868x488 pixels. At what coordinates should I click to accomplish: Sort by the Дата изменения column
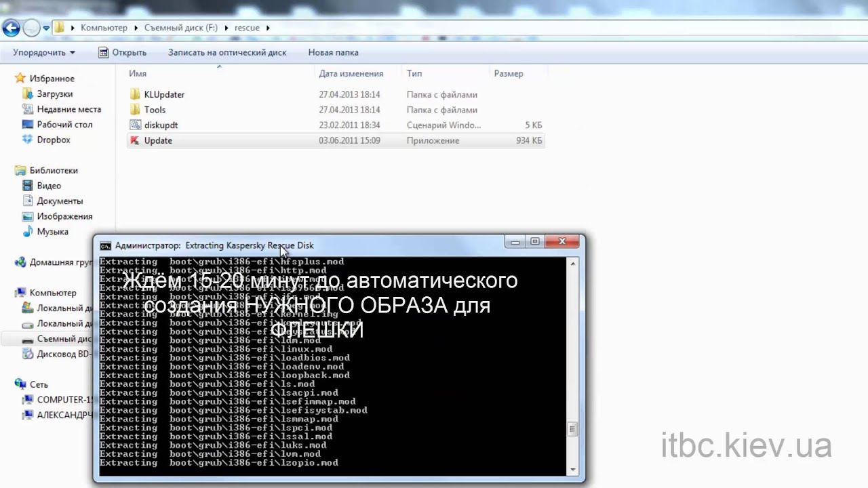tap(351, 73)
